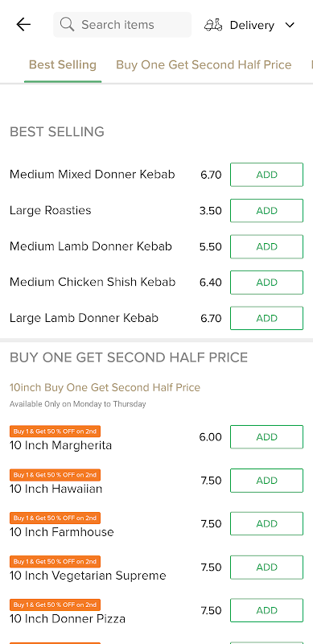Add 10 Inch Donner Pizza
313x644 pixels.
pyautogui.click(x=266, y=611)
